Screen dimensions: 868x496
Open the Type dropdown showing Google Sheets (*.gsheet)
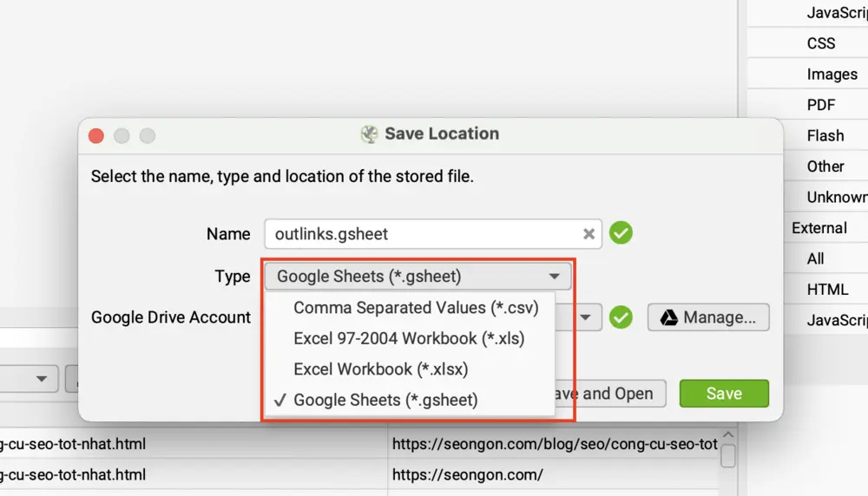point(418,276)
